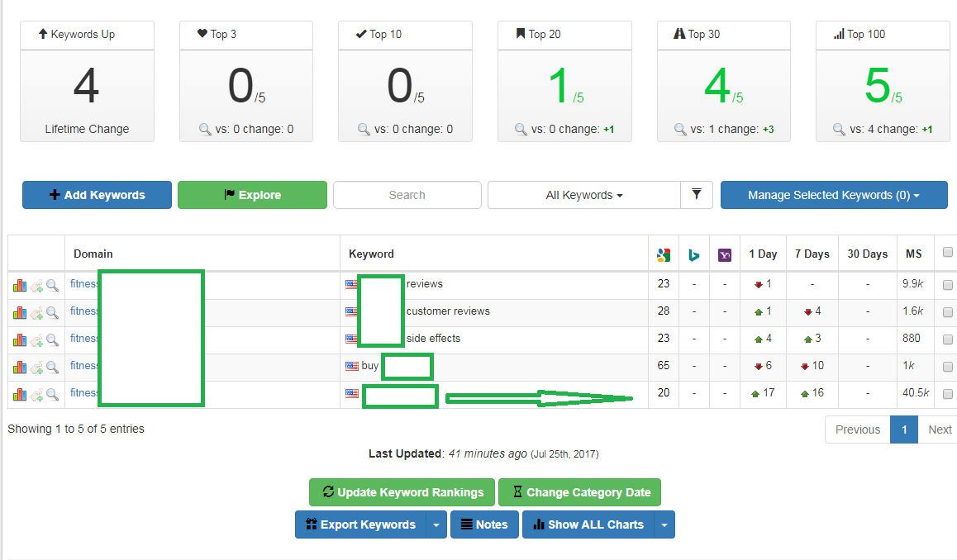
Task: Click magnifier icon in 'buy' row
Action: (53, 367)
